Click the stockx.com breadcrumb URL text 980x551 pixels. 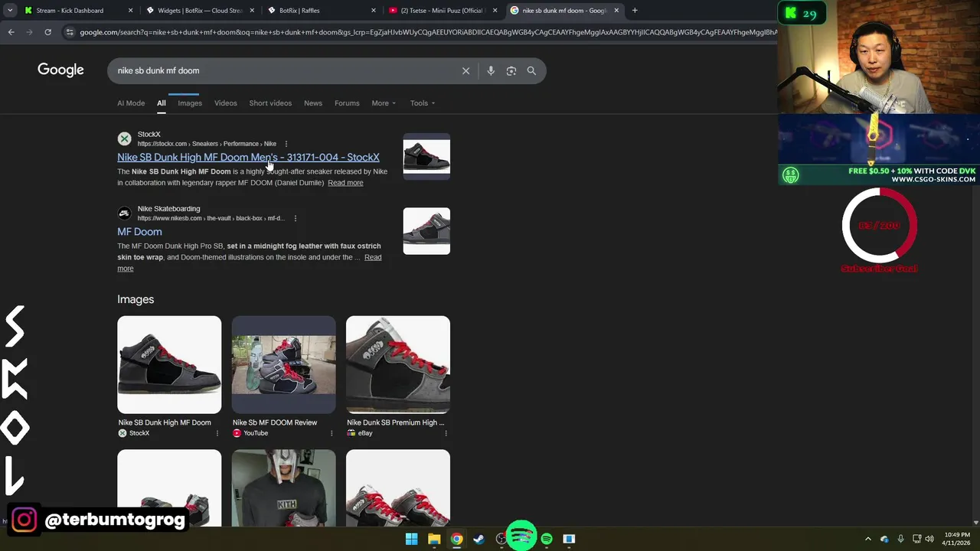[207, 144]
